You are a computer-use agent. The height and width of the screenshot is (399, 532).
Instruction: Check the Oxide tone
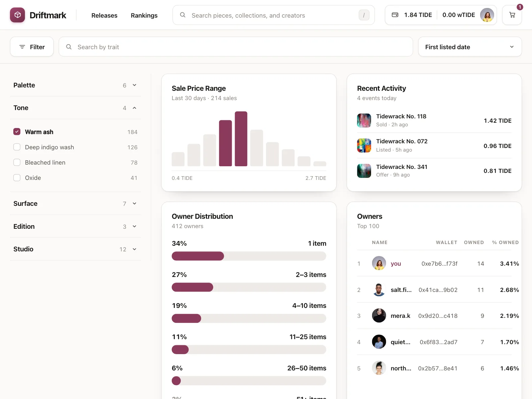[17, 178]
